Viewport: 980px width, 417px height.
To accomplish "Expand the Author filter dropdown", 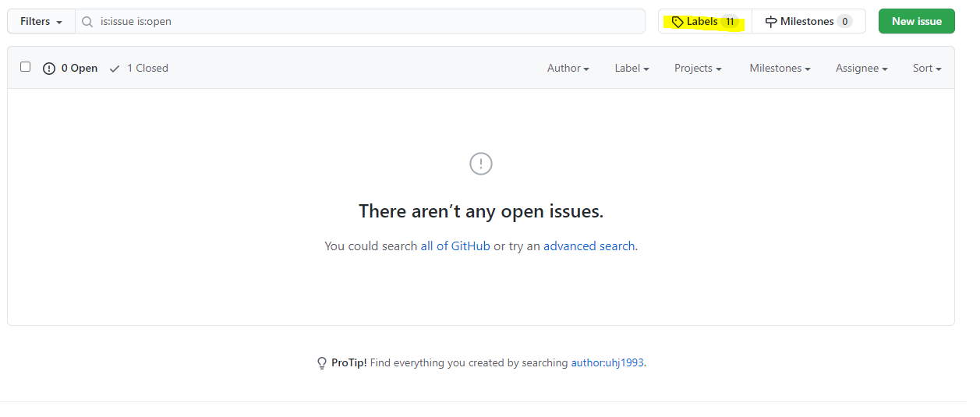I will [568, 69].
